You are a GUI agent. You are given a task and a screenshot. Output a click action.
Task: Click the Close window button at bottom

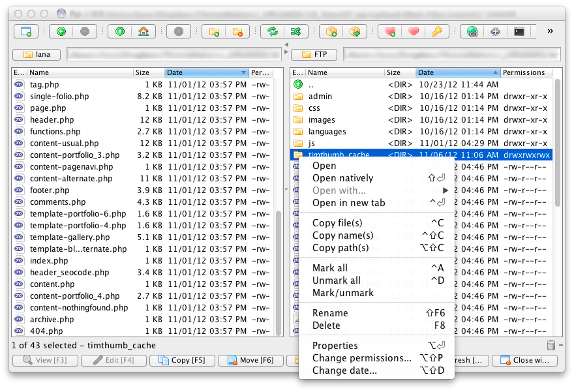[524, 360]
